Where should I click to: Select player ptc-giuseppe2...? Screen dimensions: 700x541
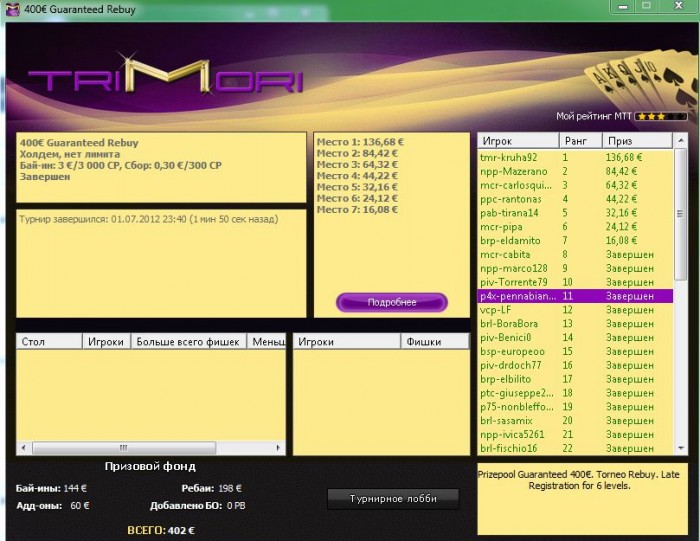tap(575, 393)
